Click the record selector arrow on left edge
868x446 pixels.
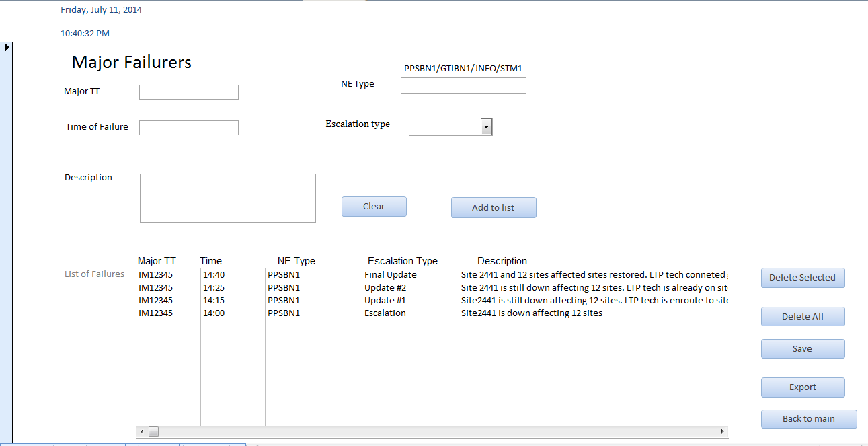pos(7,47)
